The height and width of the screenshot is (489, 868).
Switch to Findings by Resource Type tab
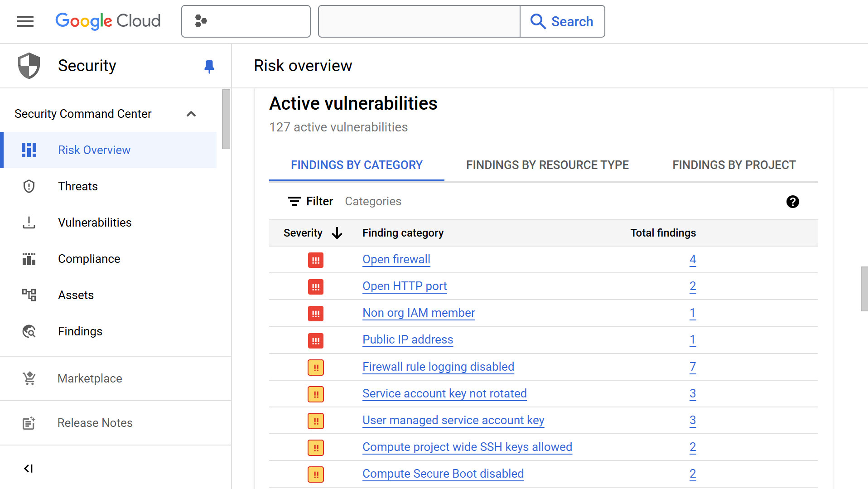547,165
